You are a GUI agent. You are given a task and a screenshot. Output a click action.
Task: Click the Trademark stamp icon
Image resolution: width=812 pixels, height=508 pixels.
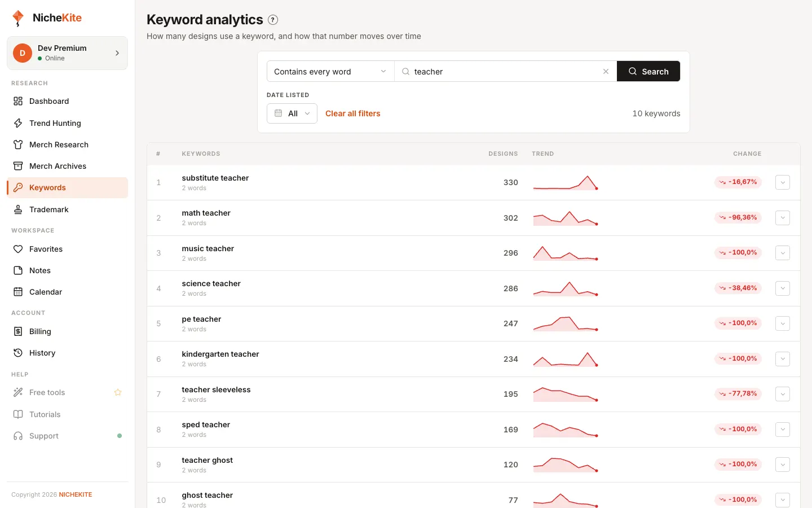pos(18,209)
